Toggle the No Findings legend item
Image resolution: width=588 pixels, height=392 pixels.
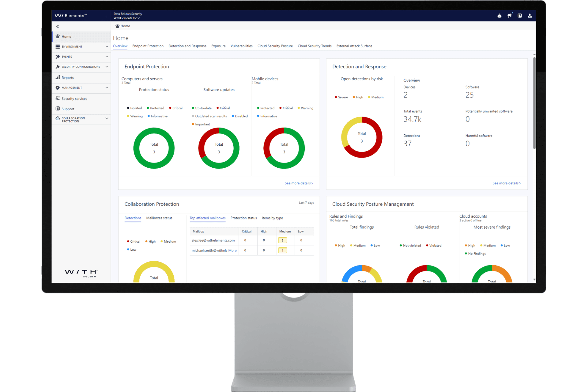click(475, 253)
